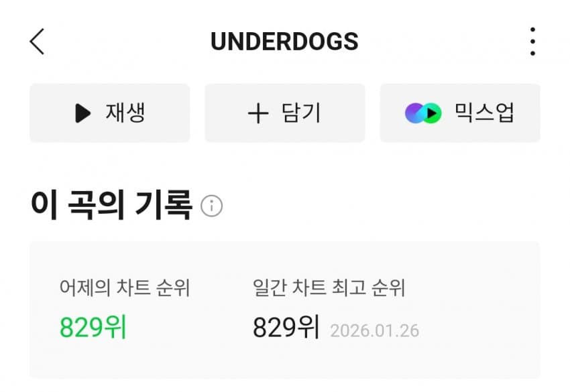Screen dimensions: 570x392
Task: Click the plus icon on 담기
Action: click(x=258, y=113)
